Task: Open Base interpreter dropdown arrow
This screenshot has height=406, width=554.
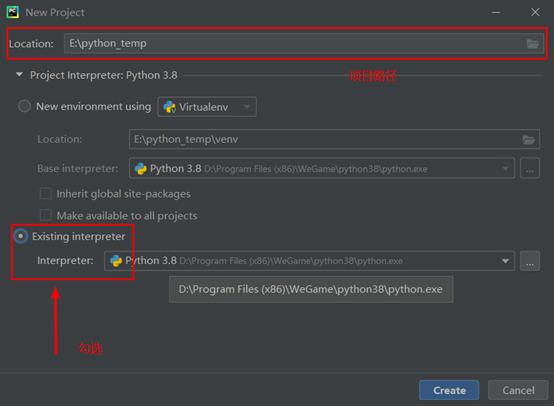Action: tap(506, 169)
